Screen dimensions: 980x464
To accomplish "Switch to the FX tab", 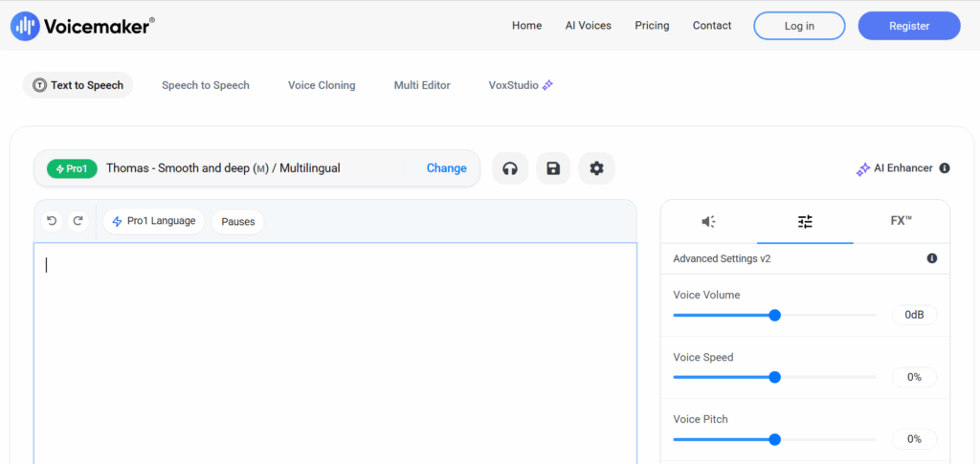I will (901, 221).
